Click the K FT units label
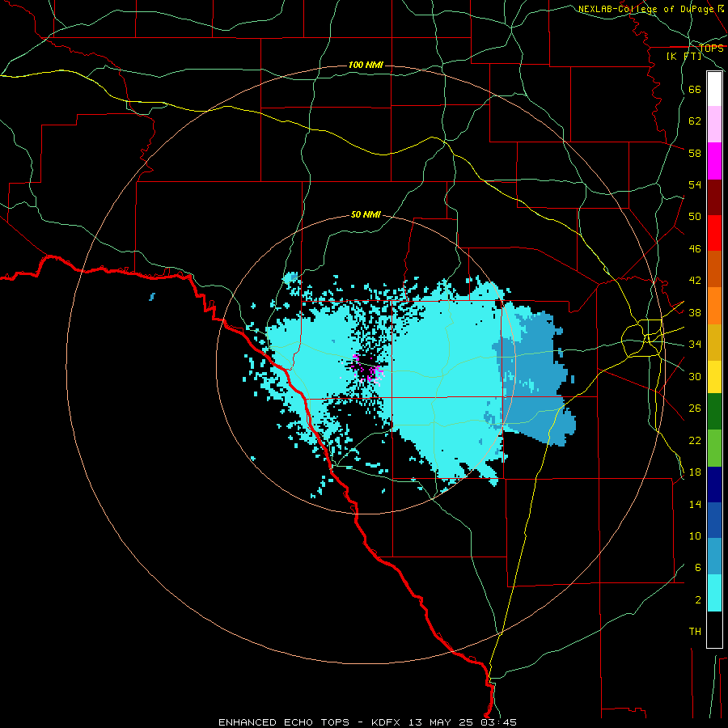The height and width of the screenshot is (728, 728). (x=684, y=56)
